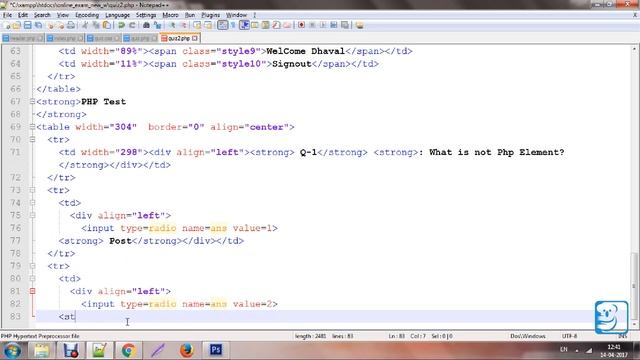The height and width of the screenshot is (360, 640).
Task: Collapse the table block at line 69
Action: [32, 127]
